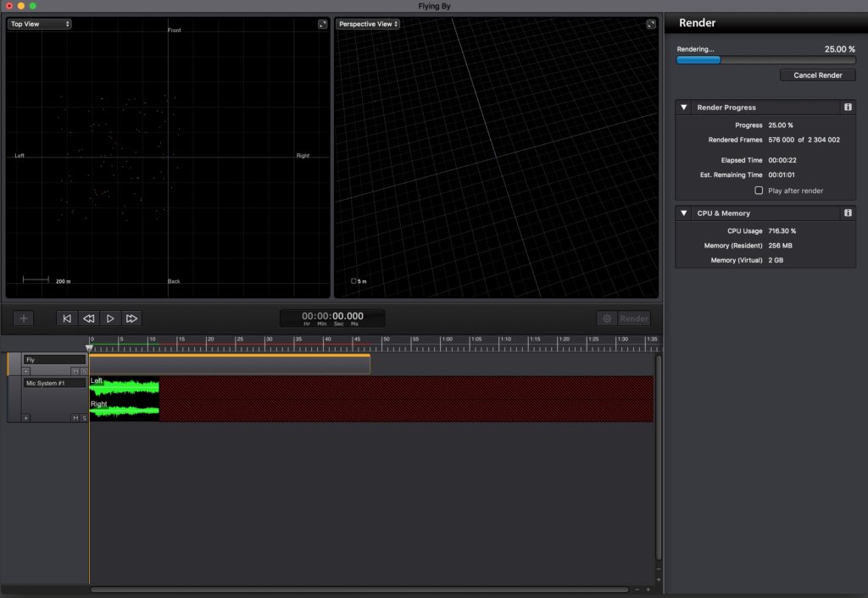Click the Memory (Resident) value 256 MB

click(780, 246)
